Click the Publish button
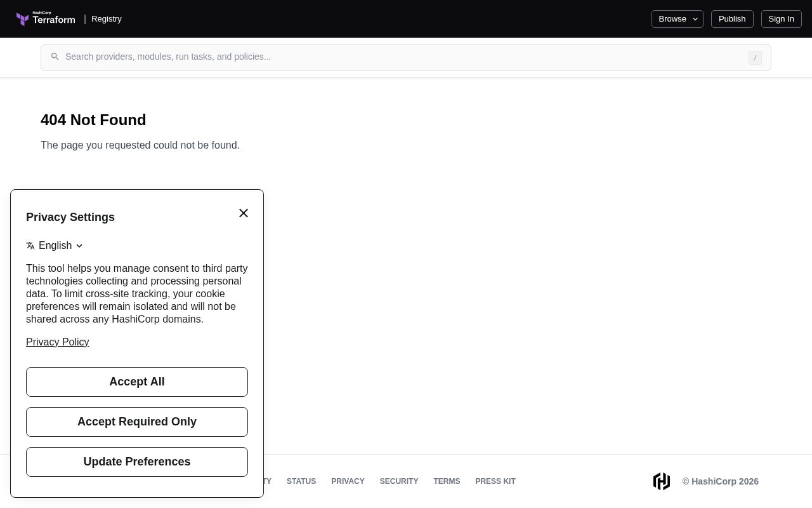Image resolution: width=812 pixels, height=508 pixels. (732, 19)
